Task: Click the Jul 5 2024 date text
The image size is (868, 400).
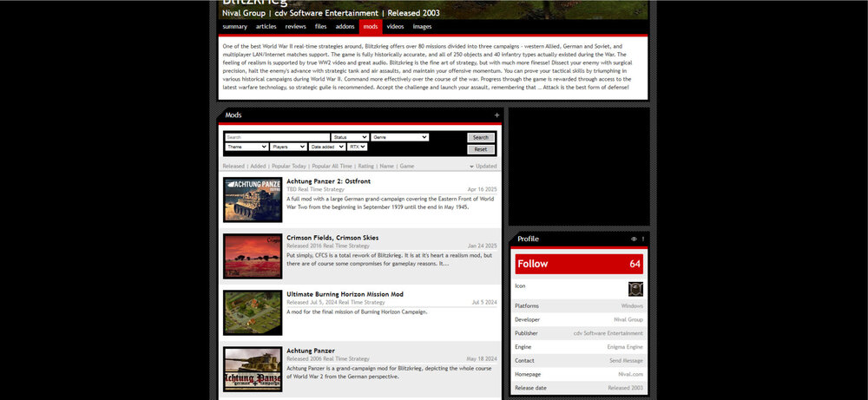Action: pos(484,302)
